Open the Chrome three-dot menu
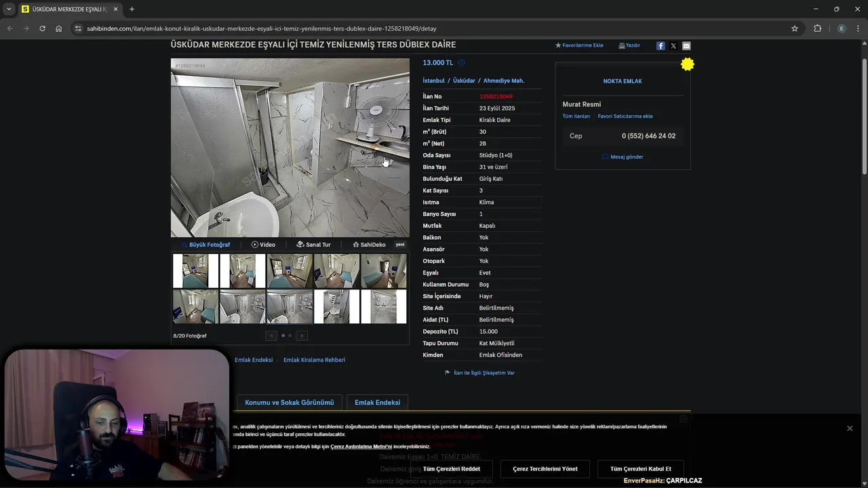This screenshot has width=868, height=488. click(859, 28)
